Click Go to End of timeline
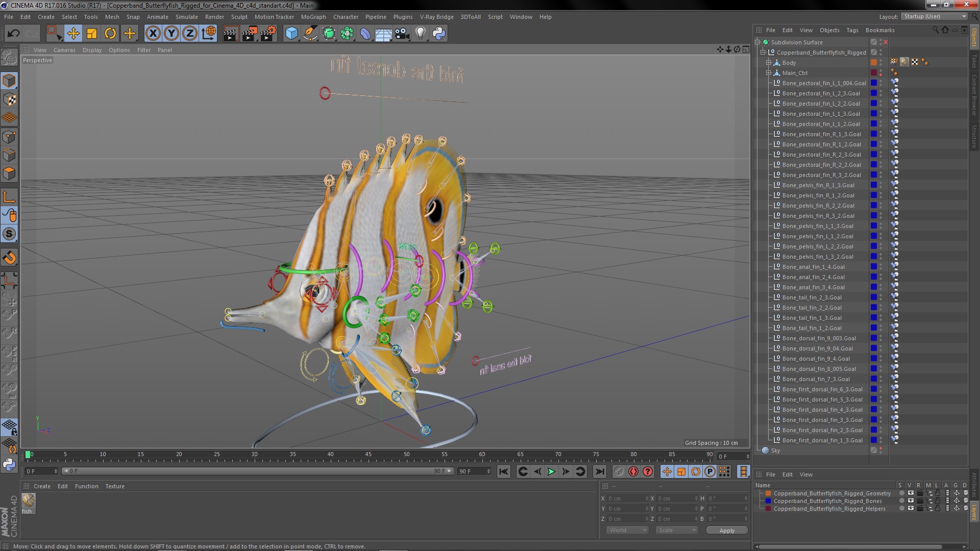Viewport: 980px width, 551px height. point(600,471)
